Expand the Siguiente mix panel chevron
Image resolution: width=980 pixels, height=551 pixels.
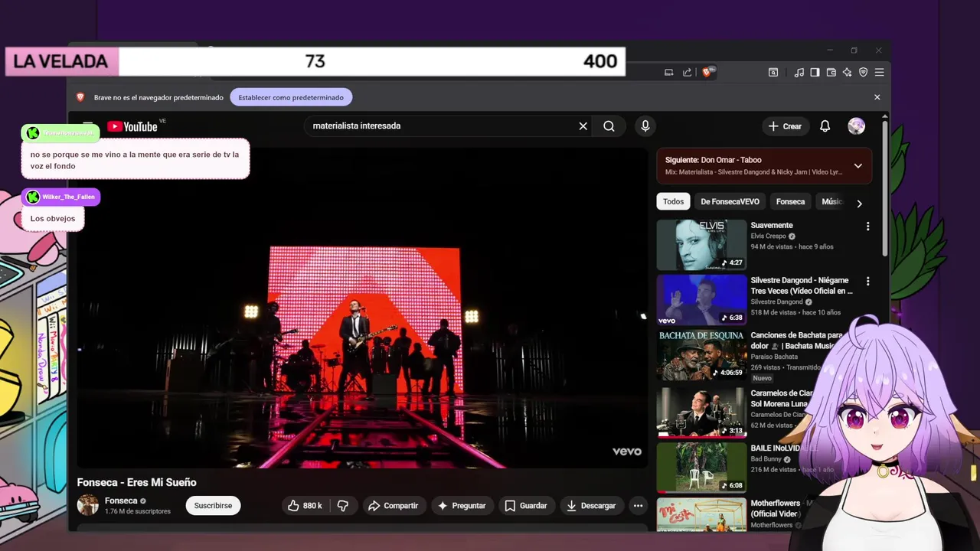click(857, 165)
